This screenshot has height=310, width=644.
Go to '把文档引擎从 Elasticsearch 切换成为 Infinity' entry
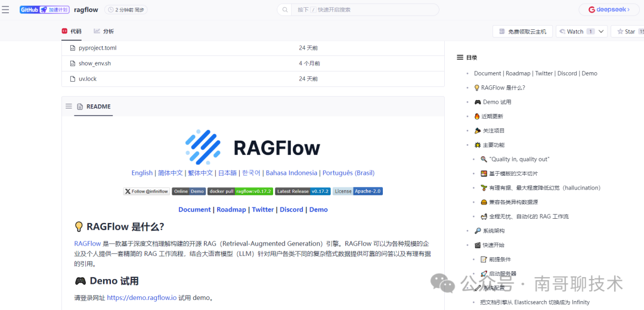pos(535,302)
